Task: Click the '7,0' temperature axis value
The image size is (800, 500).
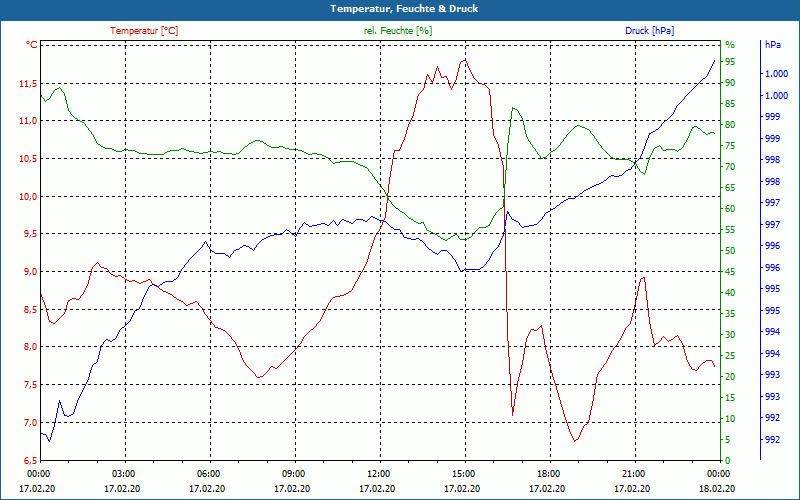Action: point(30,422)
